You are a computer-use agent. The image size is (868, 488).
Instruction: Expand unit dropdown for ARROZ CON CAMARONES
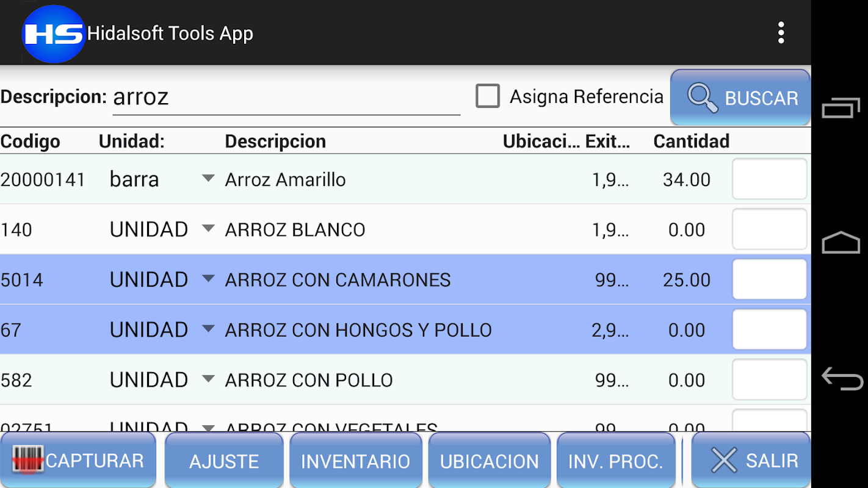point(208,279)
